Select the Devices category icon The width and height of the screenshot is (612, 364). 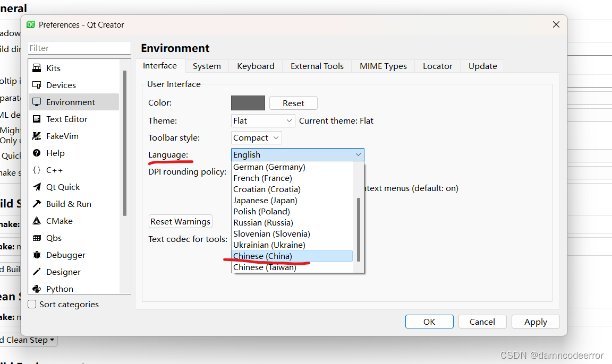(37, 85)
